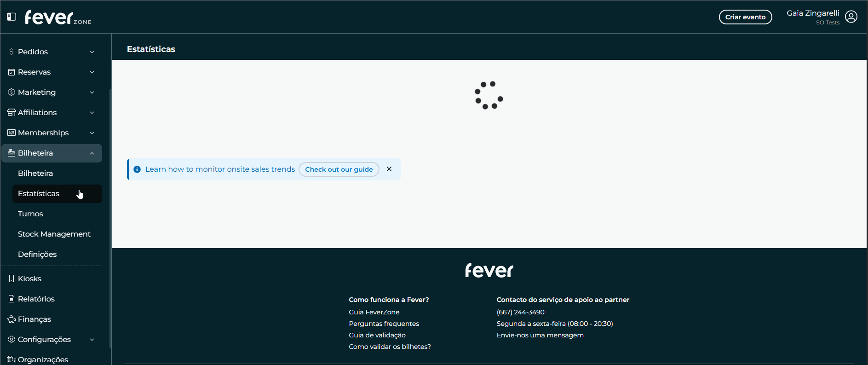Click the blue info icon in the banner
Image resolution: width=868 pixels, height=365 pixels.
pyautogui.click(x=137, y=169)
